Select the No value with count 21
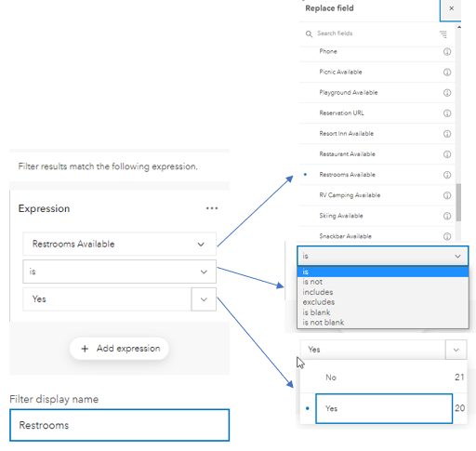476x451 pixels. point(383,378)
